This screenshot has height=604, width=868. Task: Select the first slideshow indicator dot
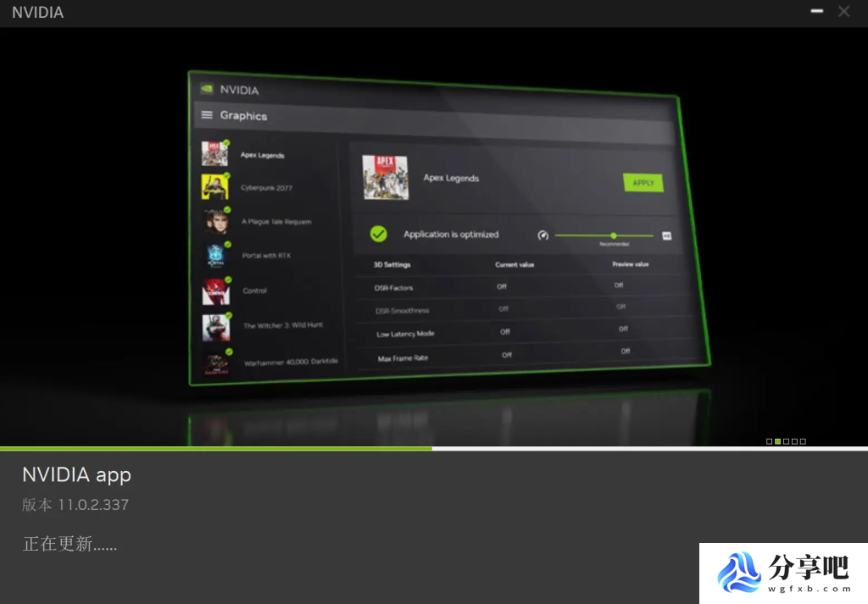(769, 441)
